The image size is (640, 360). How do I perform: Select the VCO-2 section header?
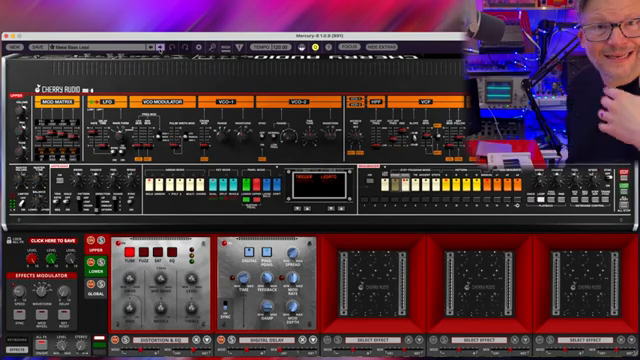click(x=299, y=102)
